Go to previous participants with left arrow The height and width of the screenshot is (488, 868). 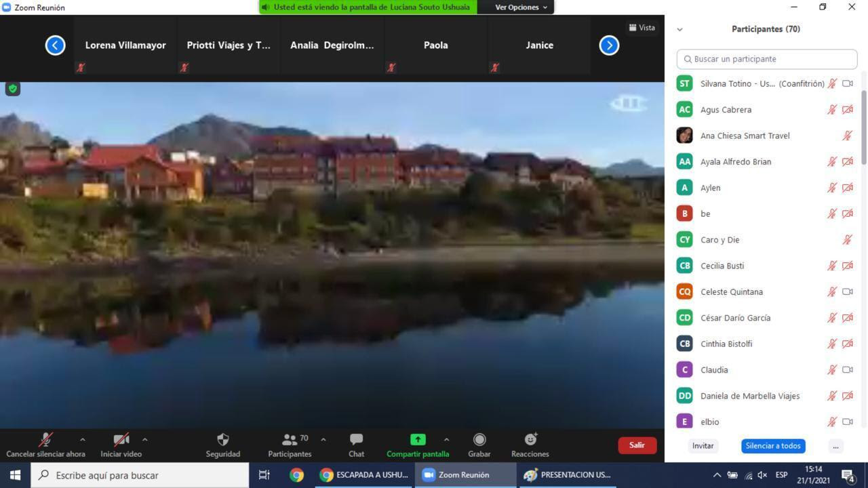point(55,45)
